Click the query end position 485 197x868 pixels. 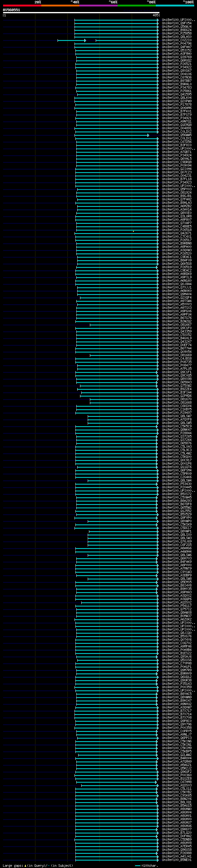click(x=155, y=15)
